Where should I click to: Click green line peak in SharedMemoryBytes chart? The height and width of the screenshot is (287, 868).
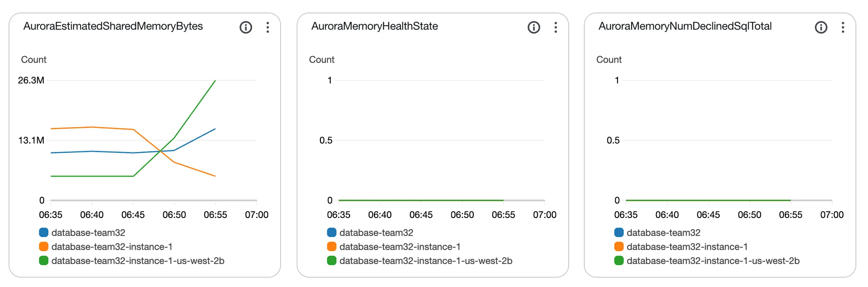pos(215,81)
